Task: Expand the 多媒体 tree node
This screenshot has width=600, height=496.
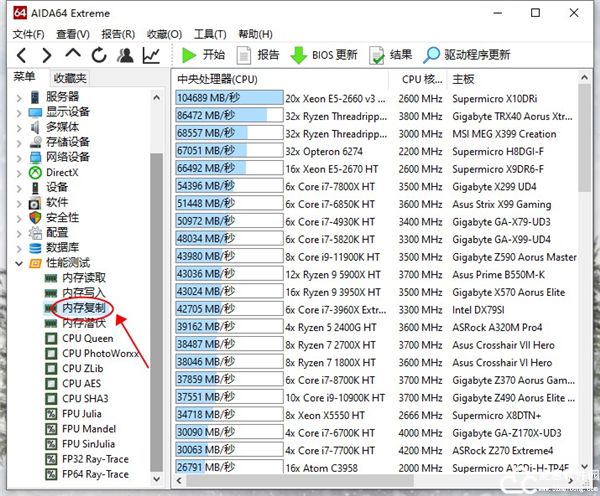Action: (x=19, y=128)
